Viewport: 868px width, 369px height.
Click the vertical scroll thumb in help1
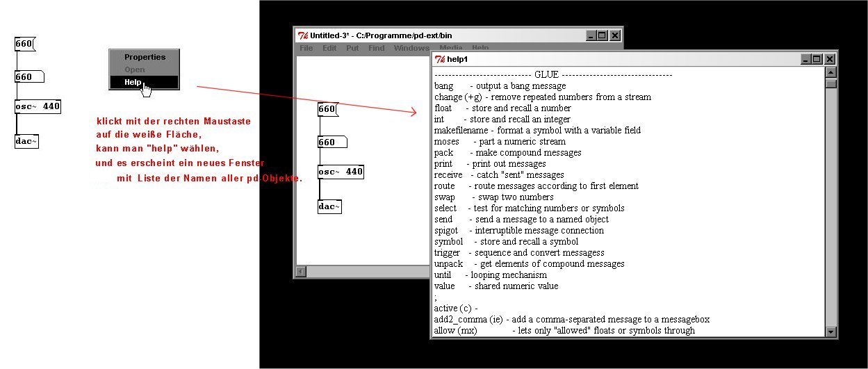click(830, 84)
